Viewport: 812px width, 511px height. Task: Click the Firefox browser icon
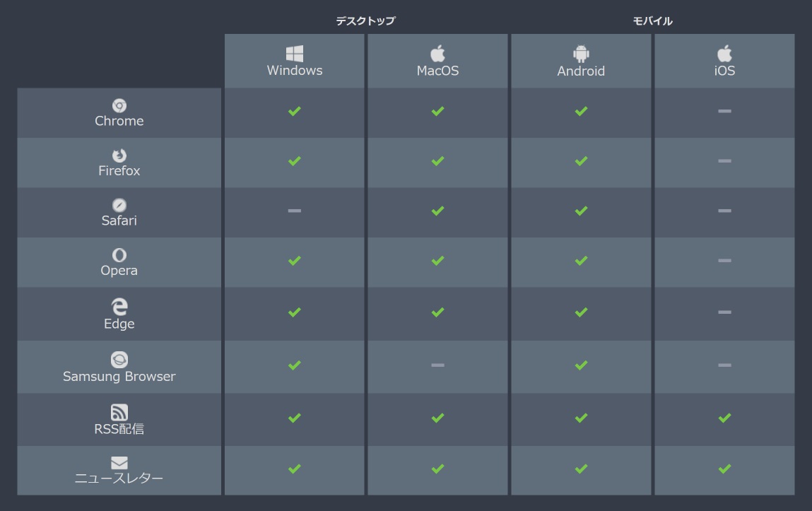[x=119, y=155]
